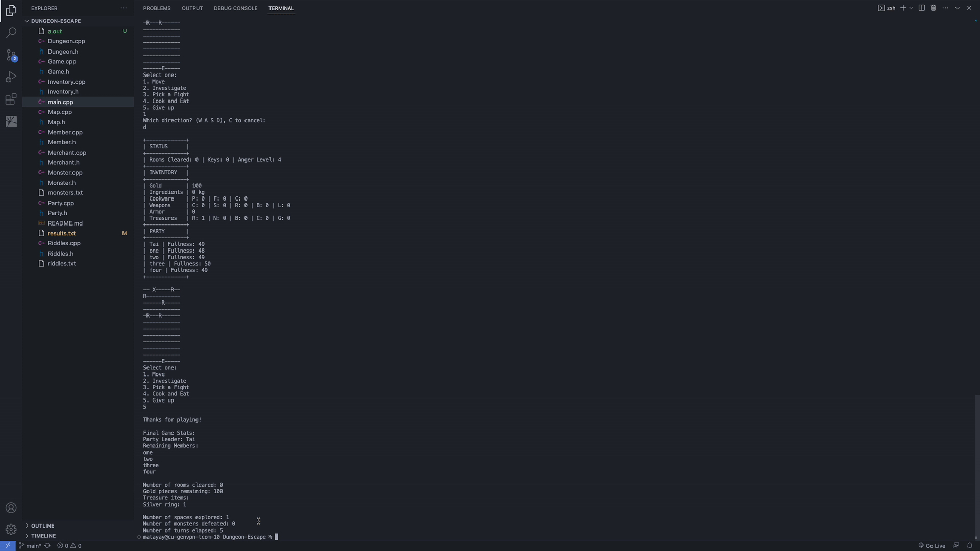Open the Run and Debug view
980x551 pixels.
11,77
